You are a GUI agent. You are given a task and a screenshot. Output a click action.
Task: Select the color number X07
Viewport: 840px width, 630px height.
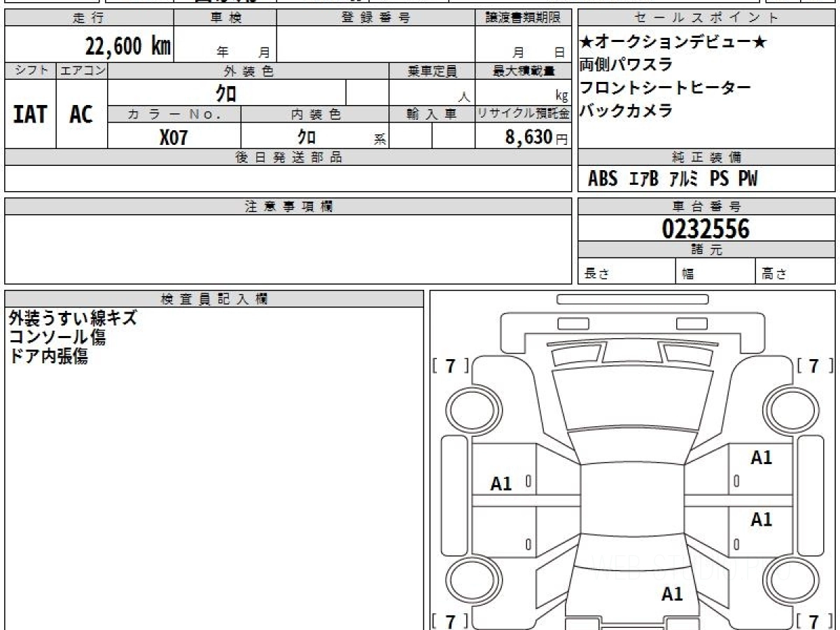point(174,137)
